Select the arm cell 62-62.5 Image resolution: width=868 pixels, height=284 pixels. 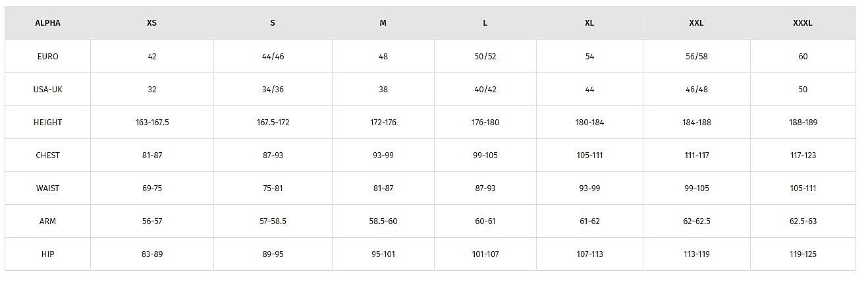point(696,221)
